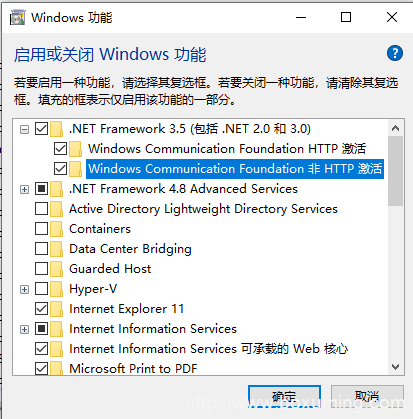Click folder icon beside Data Center Bridging
413x419 pixels.
[56, 249]
